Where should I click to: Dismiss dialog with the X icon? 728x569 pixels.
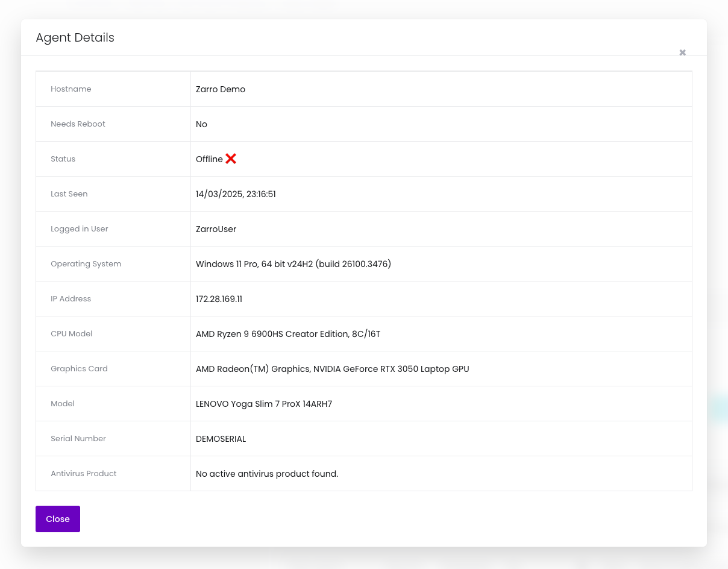click(x=682, y=52)
